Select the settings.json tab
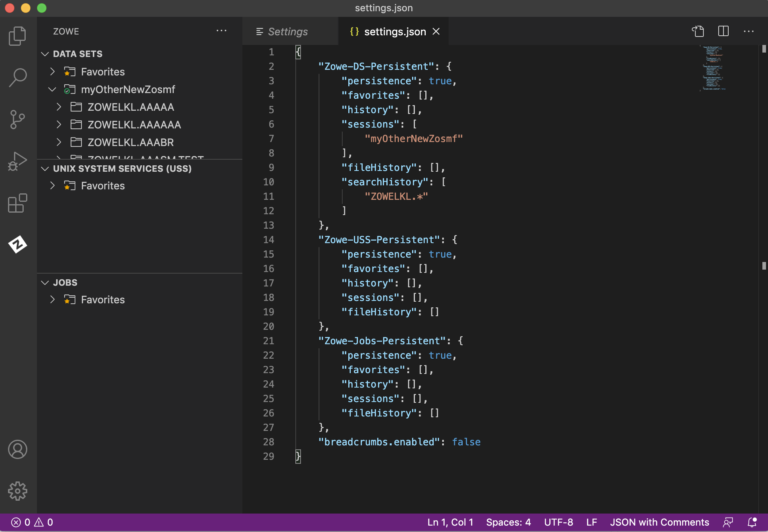The width and height of the screenshot is (768, 532). tap(394, 32)
